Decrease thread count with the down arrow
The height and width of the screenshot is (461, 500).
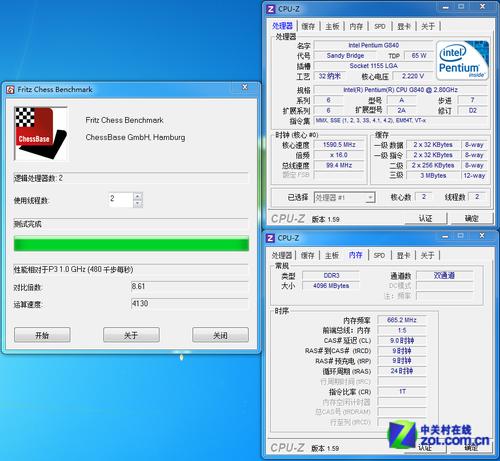click(138, 204)
